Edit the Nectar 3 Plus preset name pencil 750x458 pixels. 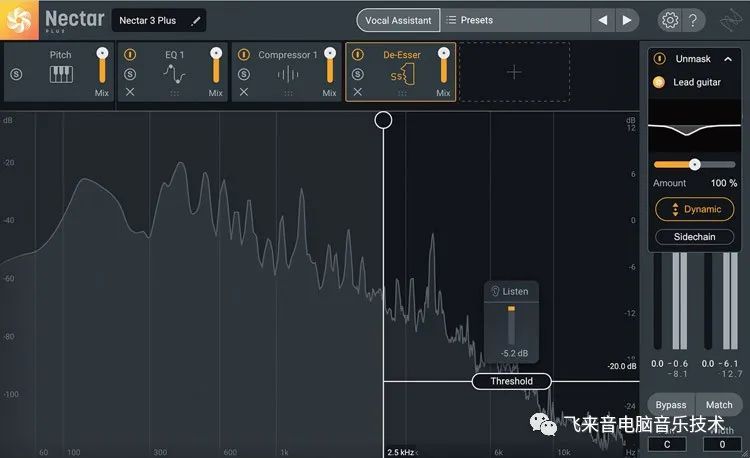click(195, 21)
